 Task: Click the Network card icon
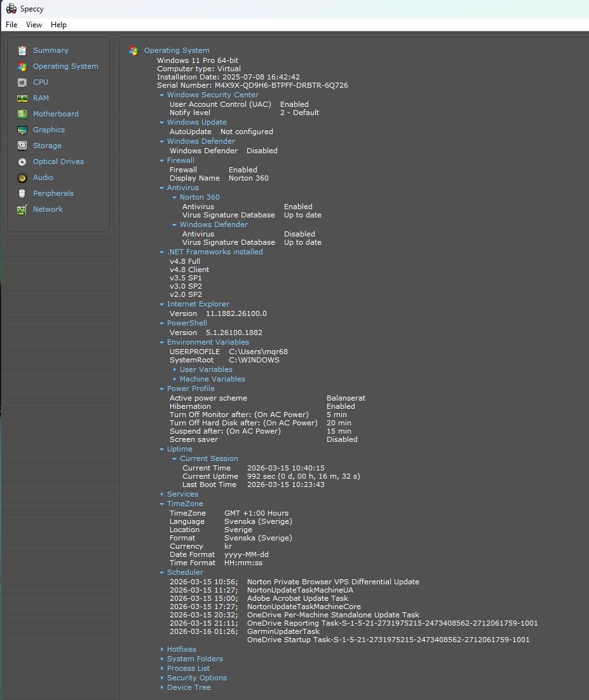[x=22, y=209]
